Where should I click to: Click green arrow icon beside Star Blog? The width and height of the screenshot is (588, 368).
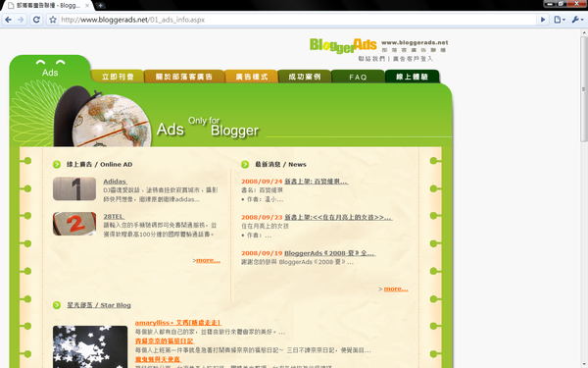[57, 305]
